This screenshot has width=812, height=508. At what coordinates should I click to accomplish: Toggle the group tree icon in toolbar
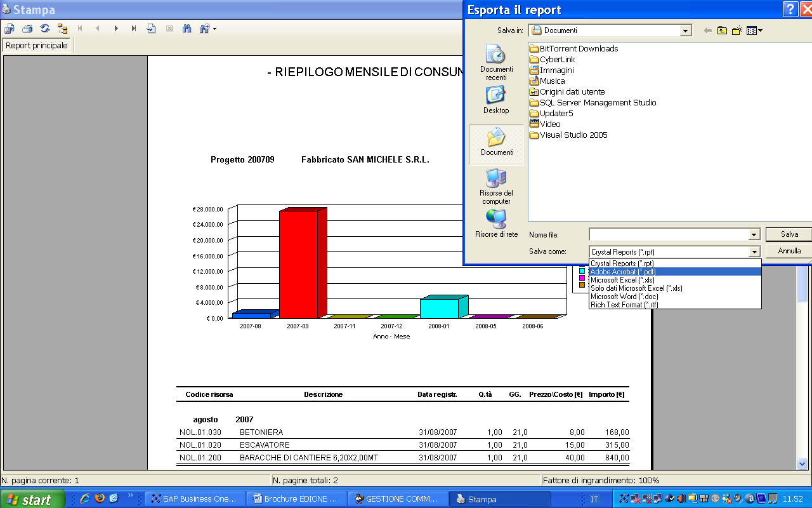coord(62,29)
